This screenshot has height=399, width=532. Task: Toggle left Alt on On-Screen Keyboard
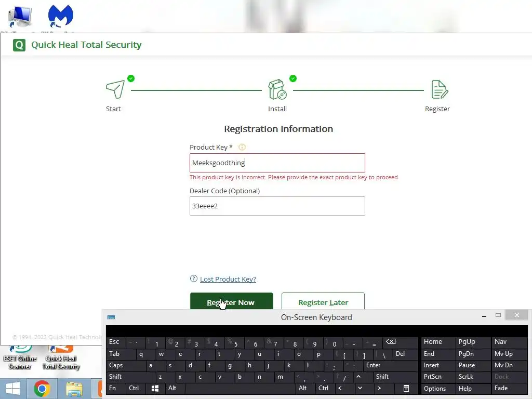pyautogui.click(x=175, y=389)
